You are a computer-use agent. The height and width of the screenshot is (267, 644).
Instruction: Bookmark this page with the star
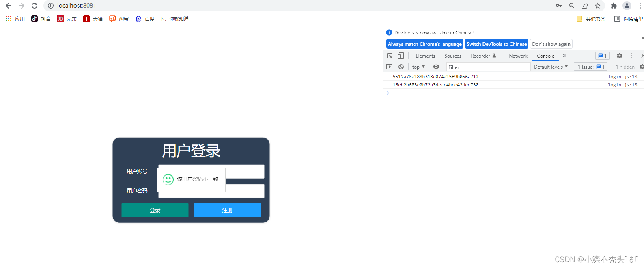pos(598,6)
